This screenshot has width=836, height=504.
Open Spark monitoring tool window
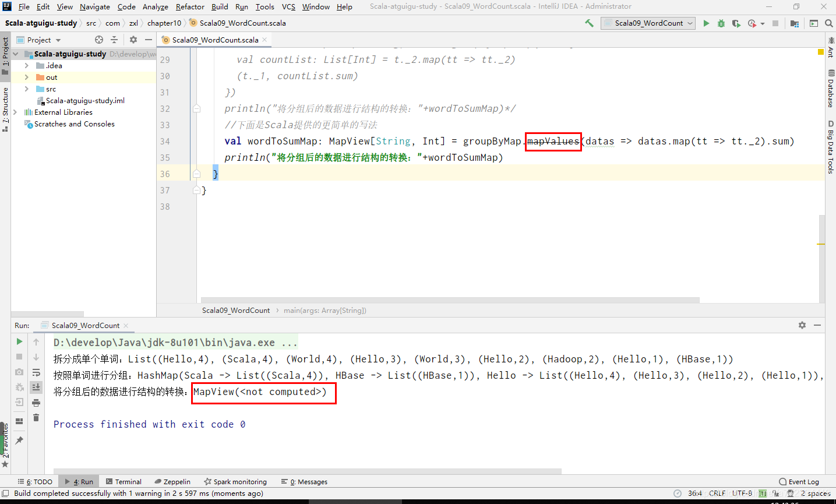click(x=235, y=481)
